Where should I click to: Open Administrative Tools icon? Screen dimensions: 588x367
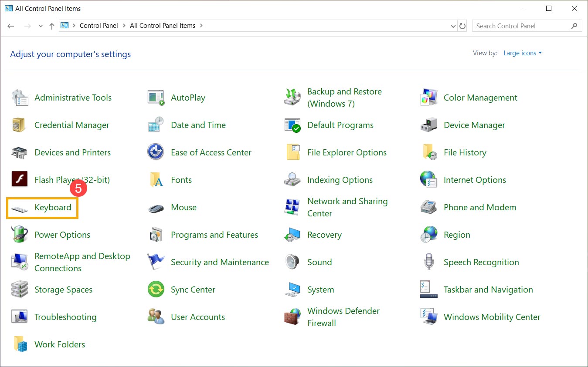20,98
